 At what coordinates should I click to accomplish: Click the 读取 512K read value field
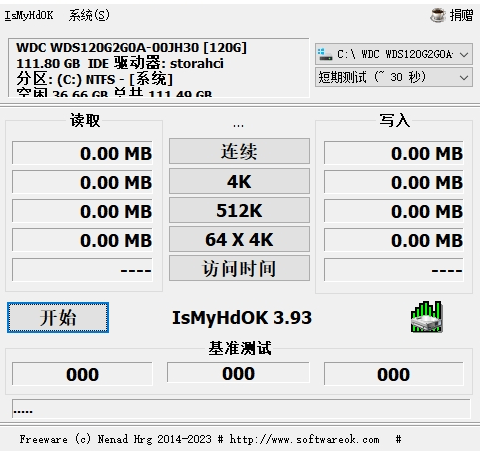[x=82, y=211]
